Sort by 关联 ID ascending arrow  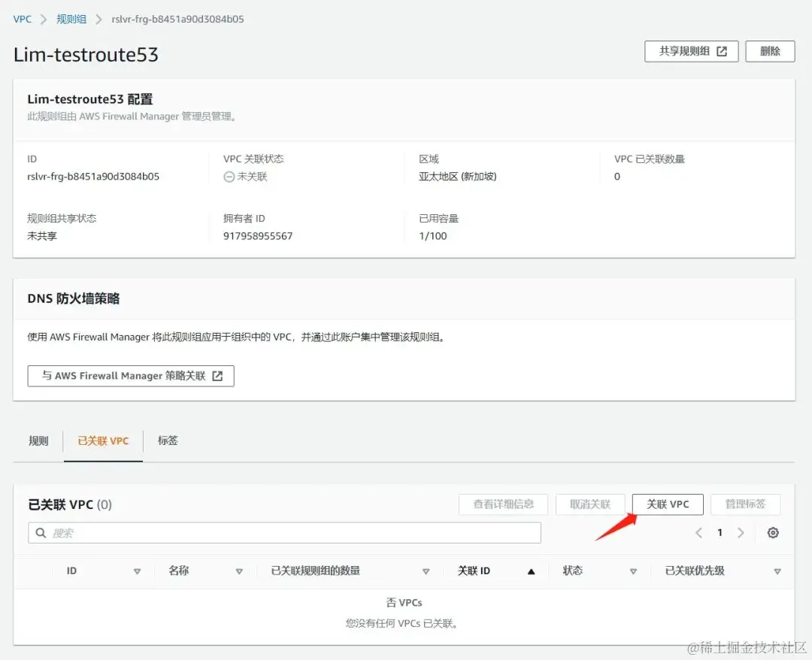click(531, 571)
